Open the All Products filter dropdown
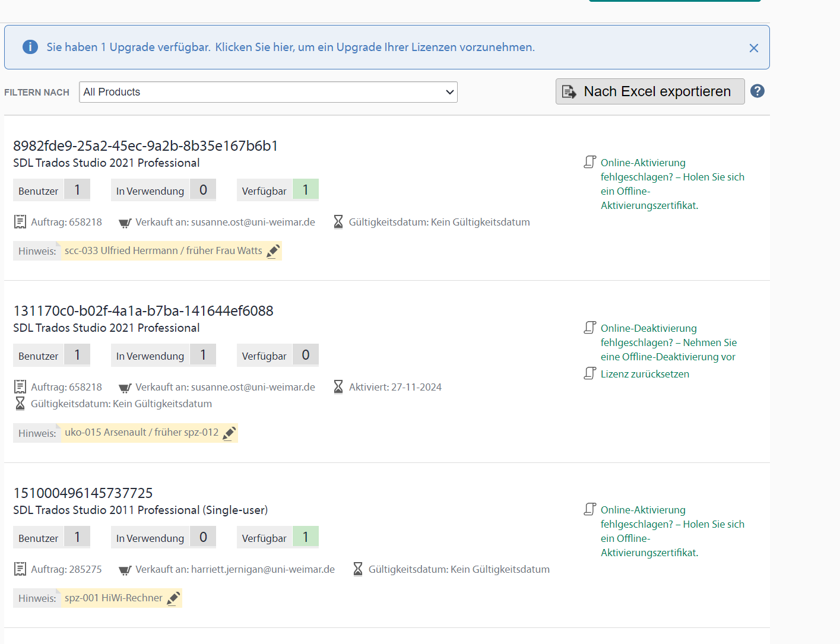Viewport: 840px width, 644px height. [268, 92]
